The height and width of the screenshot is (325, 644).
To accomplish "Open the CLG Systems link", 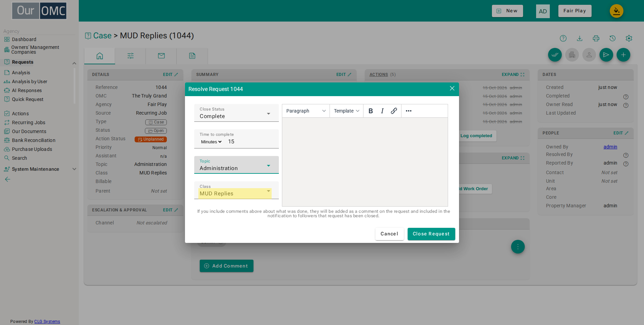I will [x=47, y=322].
